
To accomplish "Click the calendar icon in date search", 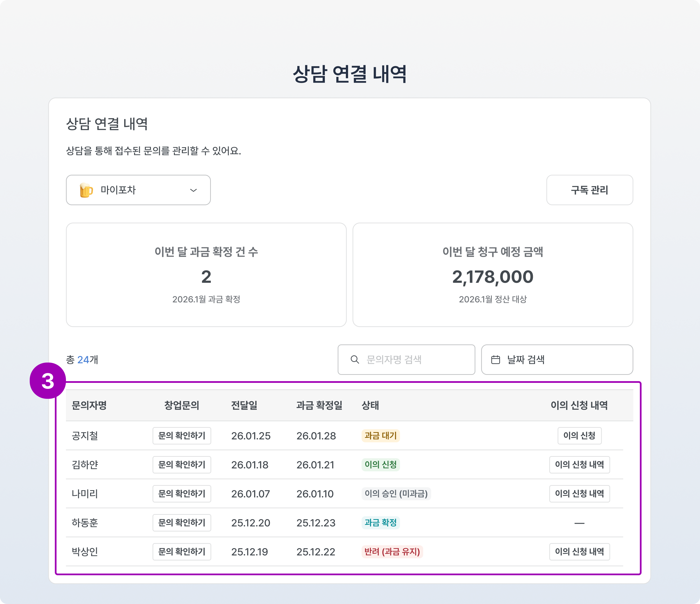I will 495,360.
